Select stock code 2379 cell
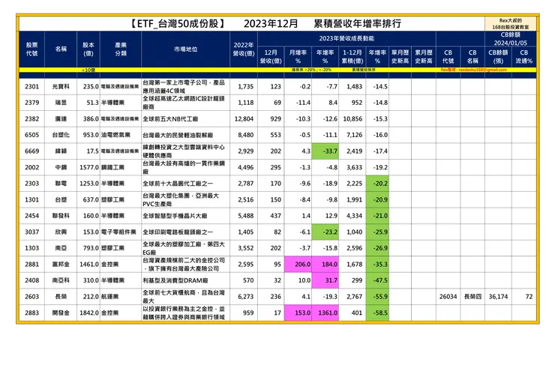Image resolution: width=555 pixels, height=392 pixels. 31,103
